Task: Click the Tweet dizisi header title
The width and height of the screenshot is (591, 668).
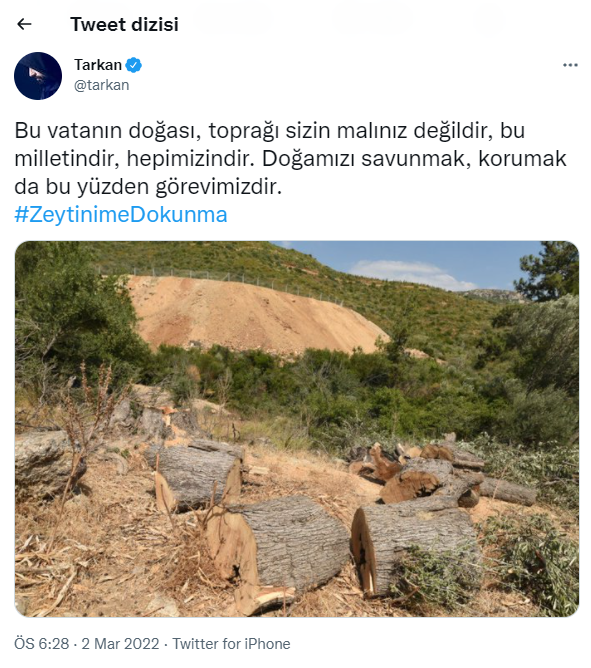Action: click(x=124, y=24)
